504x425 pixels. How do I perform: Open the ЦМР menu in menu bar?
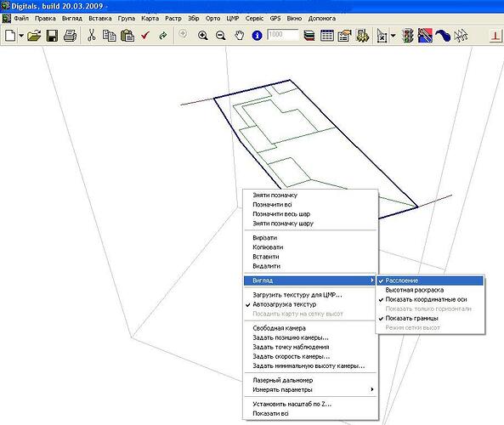(232, 19)
